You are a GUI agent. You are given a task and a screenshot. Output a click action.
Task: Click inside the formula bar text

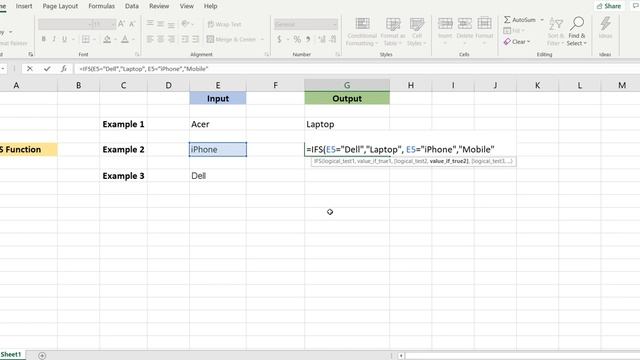click(144, 69)
